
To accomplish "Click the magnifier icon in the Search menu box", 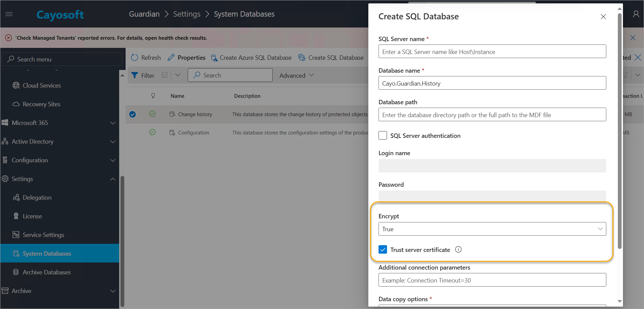I will tap(11, 59).
